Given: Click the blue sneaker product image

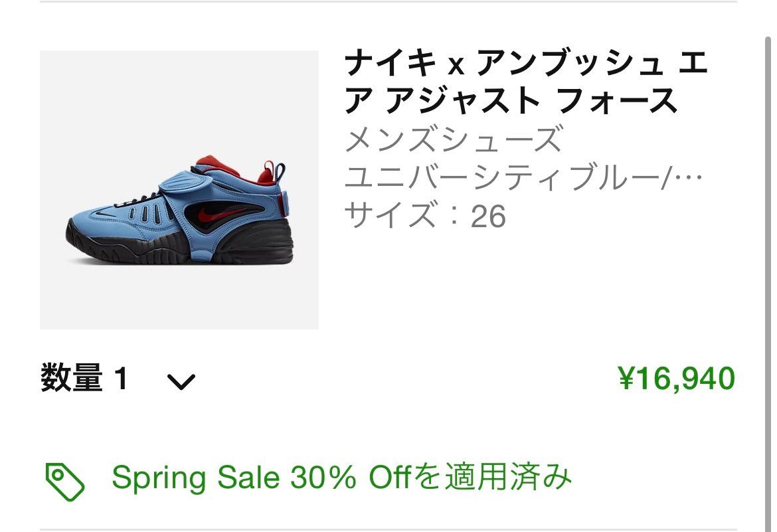Looking at the screenshot, I should click(181, 191).
